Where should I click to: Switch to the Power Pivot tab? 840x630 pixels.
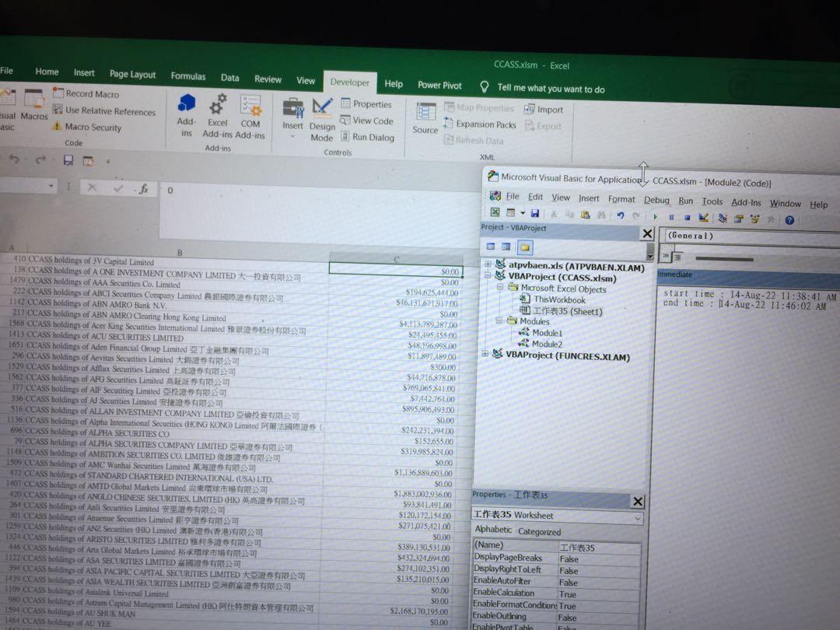tap(439, 85)
